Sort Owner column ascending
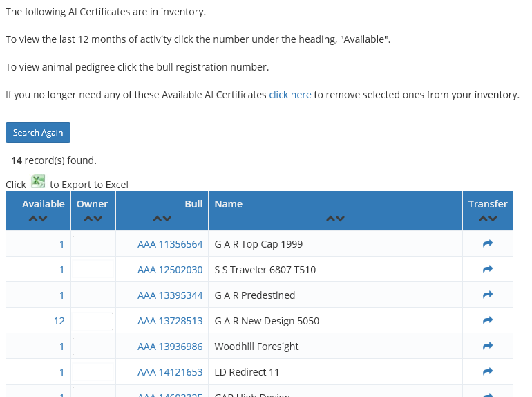The height and width of the screenshot is (397, 532). click(88, 219)
